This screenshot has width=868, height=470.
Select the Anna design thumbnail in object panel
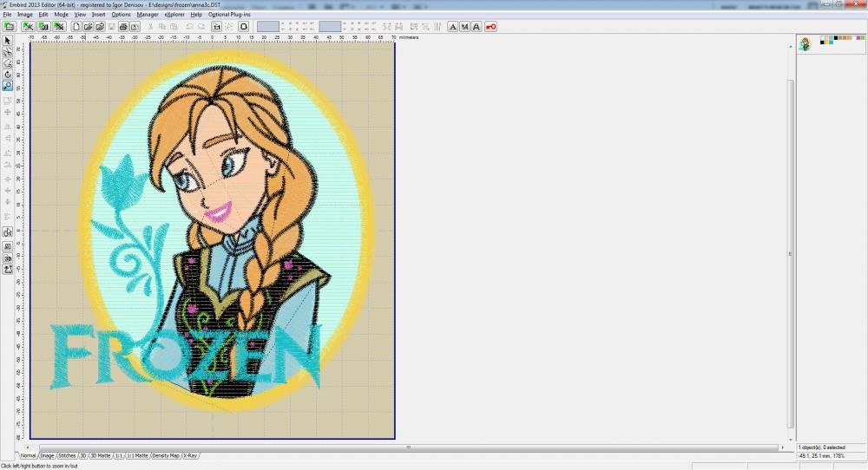[805, 43]
